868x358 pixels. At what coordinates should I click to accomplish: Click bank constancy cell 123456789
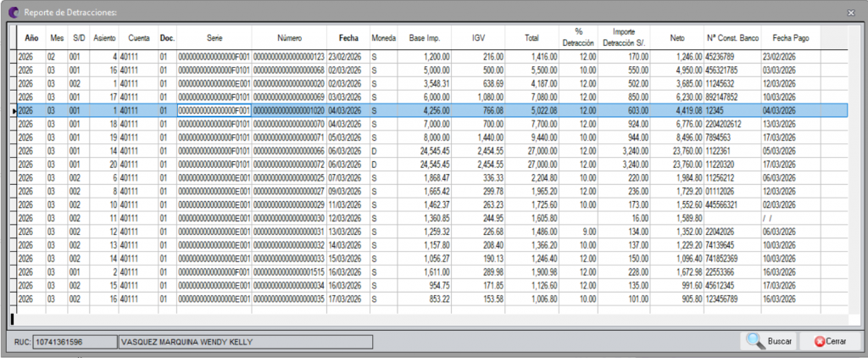733,299
